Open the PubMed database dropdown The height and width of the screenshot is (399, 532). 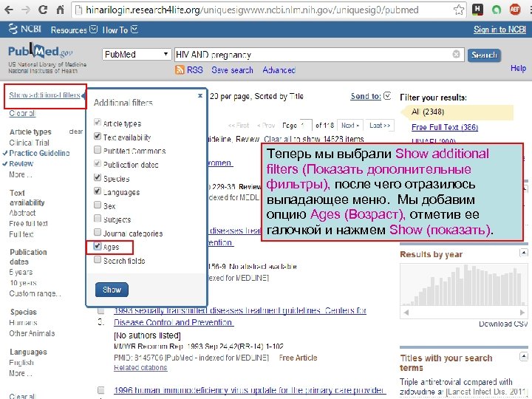point(136,54)
